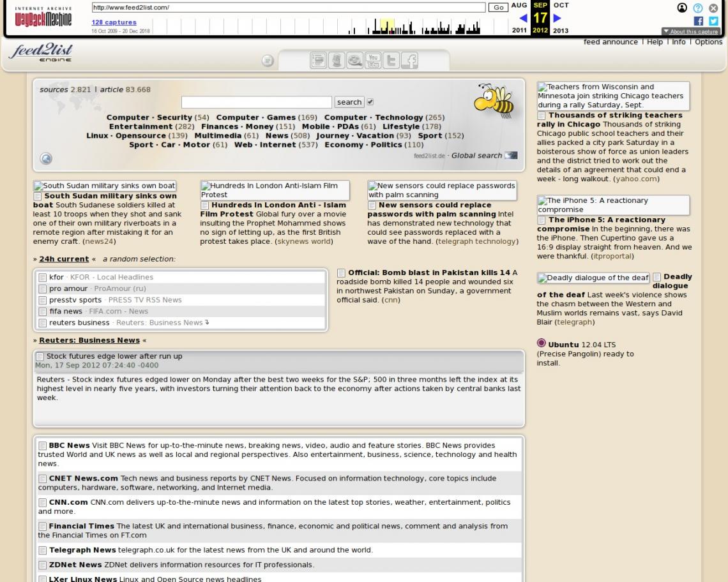Click the page icon beside CNN.com

click(x=42, y=503)
